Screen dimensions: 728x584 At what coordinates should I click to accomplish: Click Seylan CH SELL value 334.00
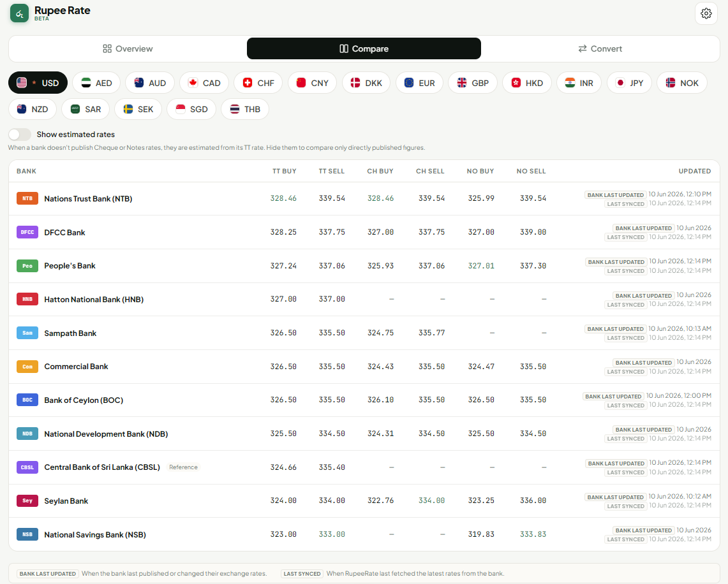[431, 500]
